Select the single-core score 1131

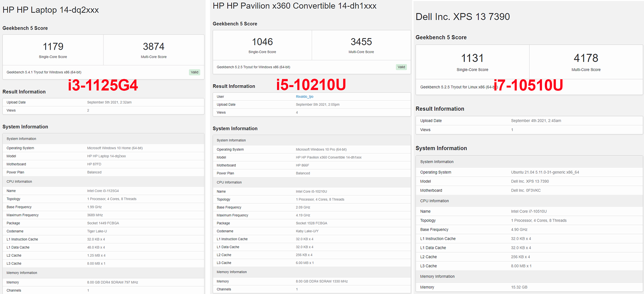pos(472,58)
